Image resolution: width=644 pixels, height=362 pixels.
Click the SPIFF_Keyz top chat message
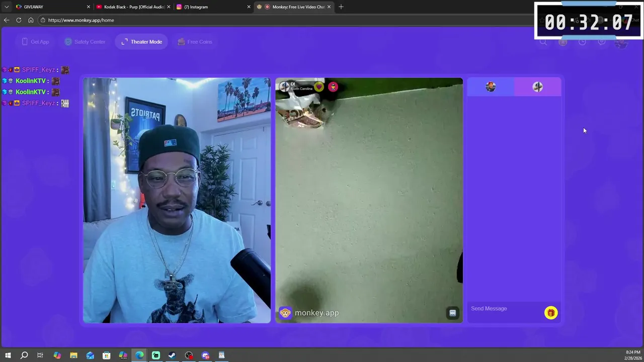(36, 70)
